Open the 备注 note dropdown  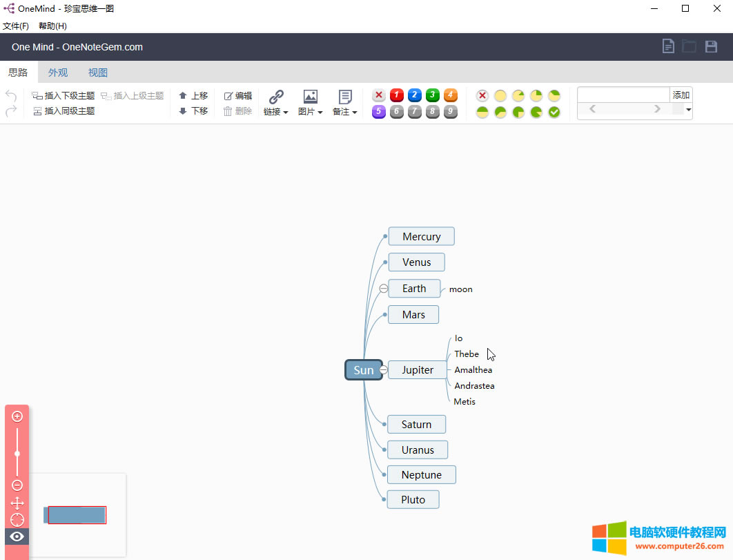point(345,103)
